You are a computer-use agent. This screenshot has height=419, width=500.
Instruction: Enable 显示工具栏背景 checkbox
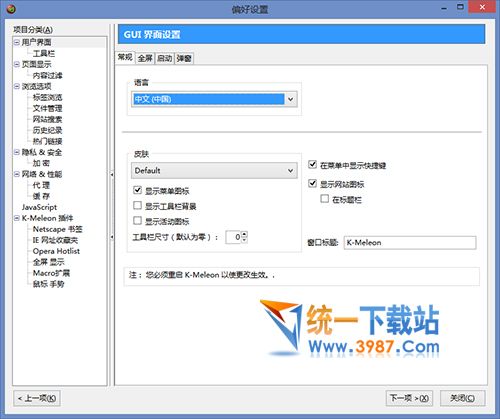click(137, 205)
